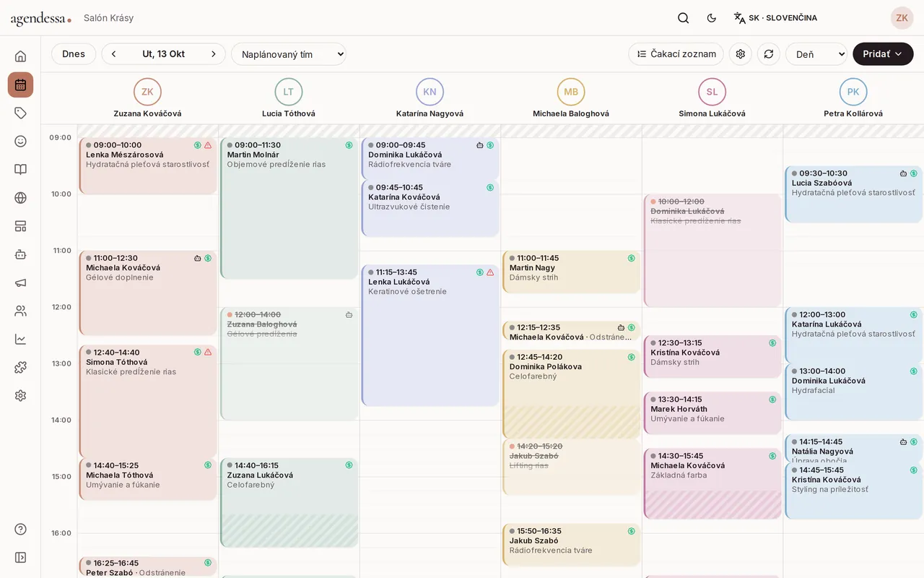924x578 pixels.
Task: Open the Naplánovaný tím dropdown
Action: 289,54
